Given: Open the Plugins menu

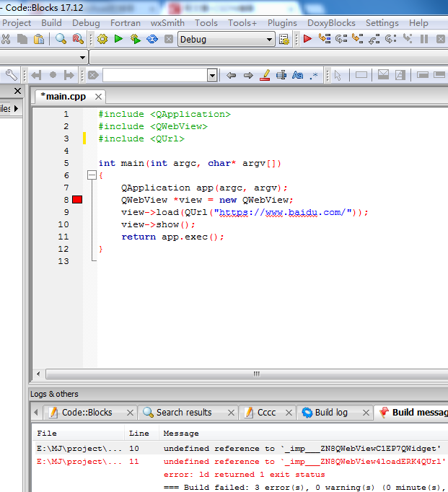Looking at the screenshot, I should (282, 22).
